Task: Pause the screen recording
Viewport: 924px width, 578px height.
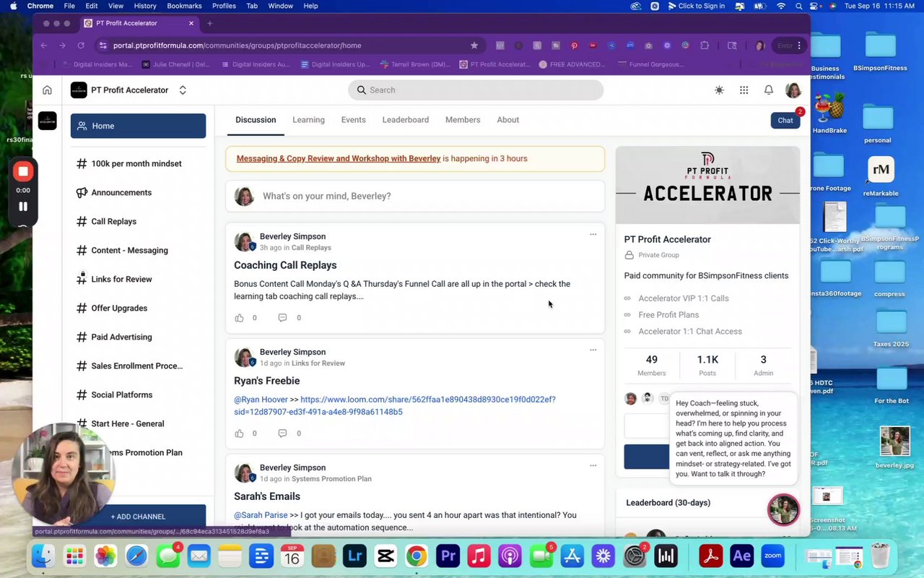Action: click(x=23, y=207)
